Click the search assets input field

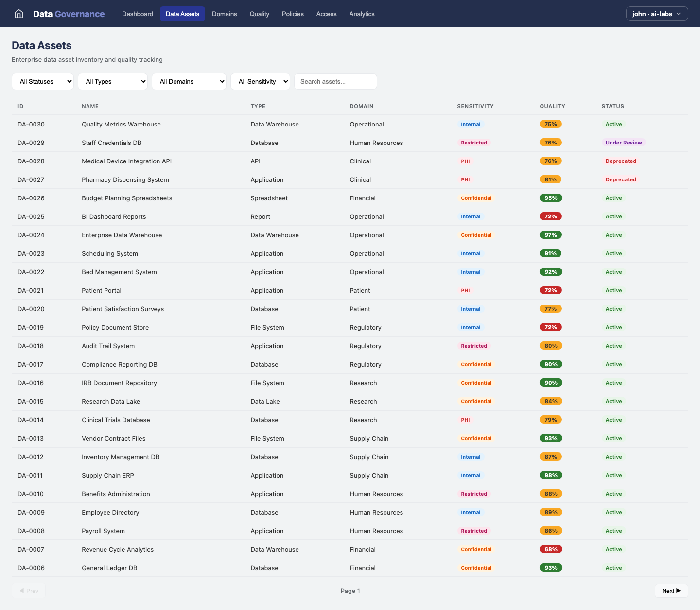[335, 81]
